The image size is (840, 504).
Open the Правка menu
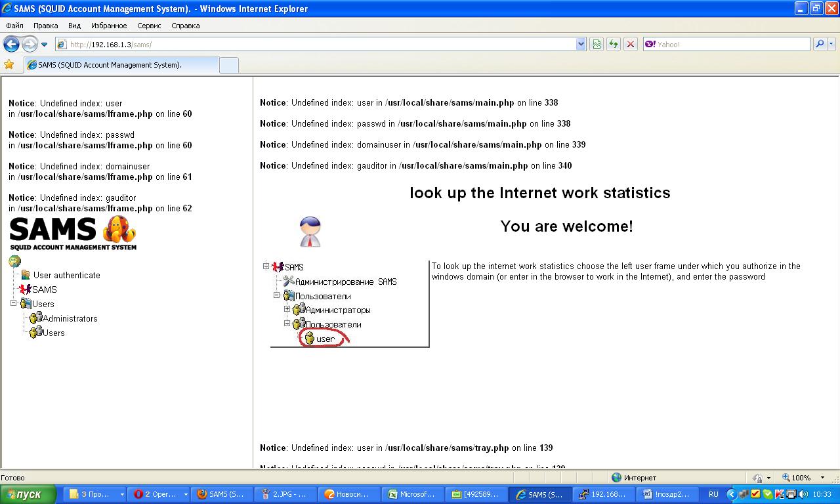point(45,26)
